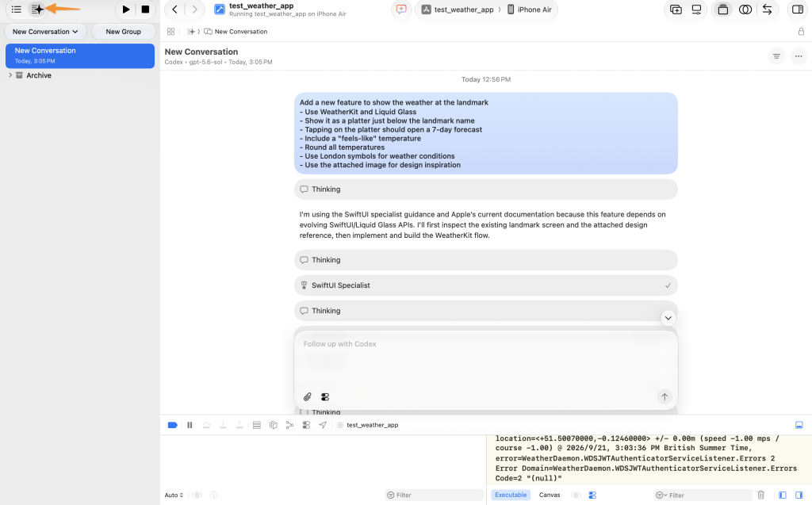
Task: Open the model settings icon in composer
Action: [x=325, y=396]
